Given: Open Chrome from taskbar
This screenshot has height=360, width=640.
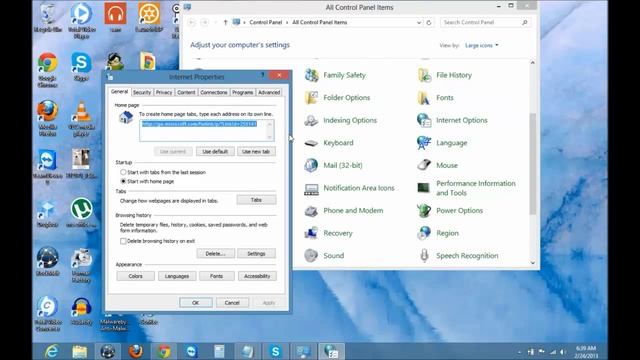Looking at the screenshot, I should (164, 351).
